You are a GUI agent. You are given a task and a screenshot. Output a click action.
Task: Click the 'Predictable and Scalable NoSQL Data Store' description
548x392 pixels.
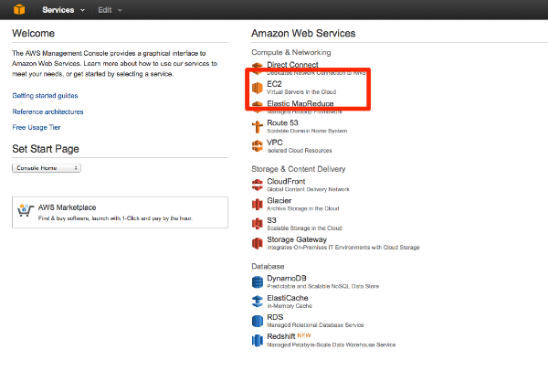[x=323, y=286]
